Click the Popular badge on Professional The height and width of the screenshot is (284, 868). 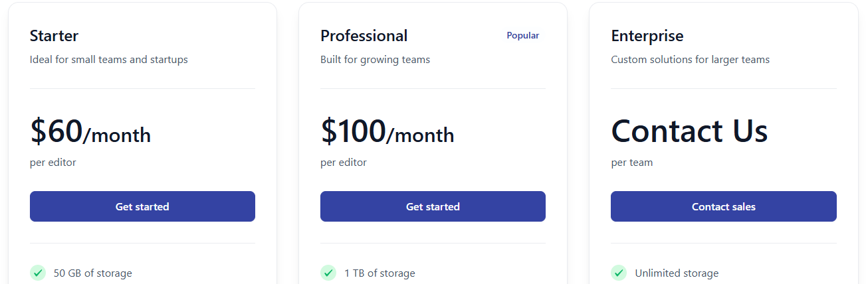[x=522, y=36]
